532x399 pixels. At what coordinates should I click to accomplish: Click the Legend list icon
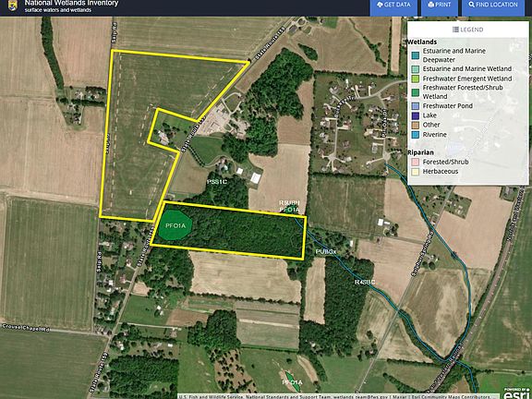click(x=455, y=30)
